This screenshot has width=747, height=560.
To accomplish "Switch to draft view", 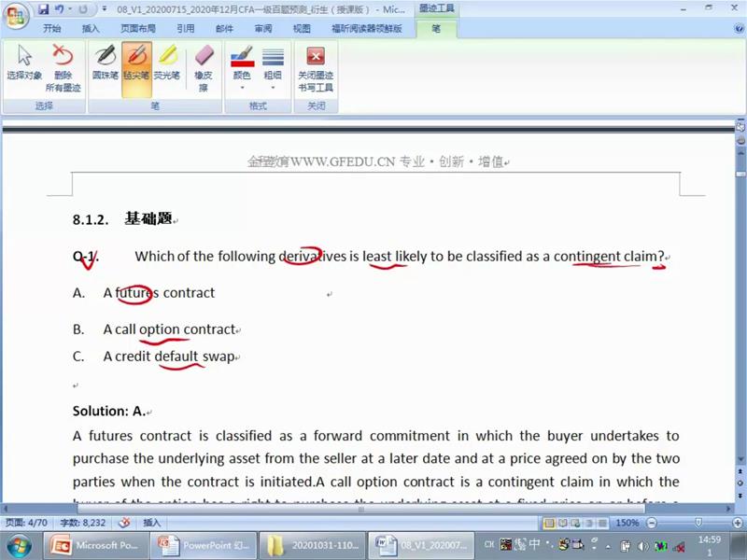I will pos(602,524).
